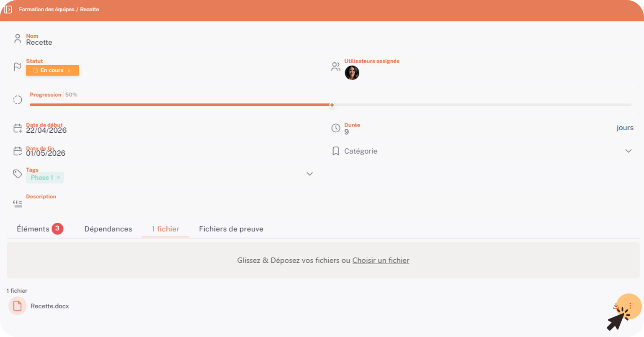Select the Fichiers de preuve tab
This screenshot has height=337, width=644.
(x=231, y=229)
